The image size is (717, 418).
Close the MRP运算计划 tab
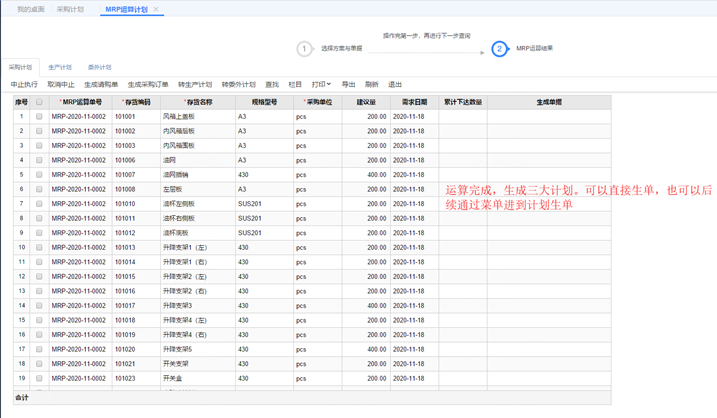pos(156,9)
